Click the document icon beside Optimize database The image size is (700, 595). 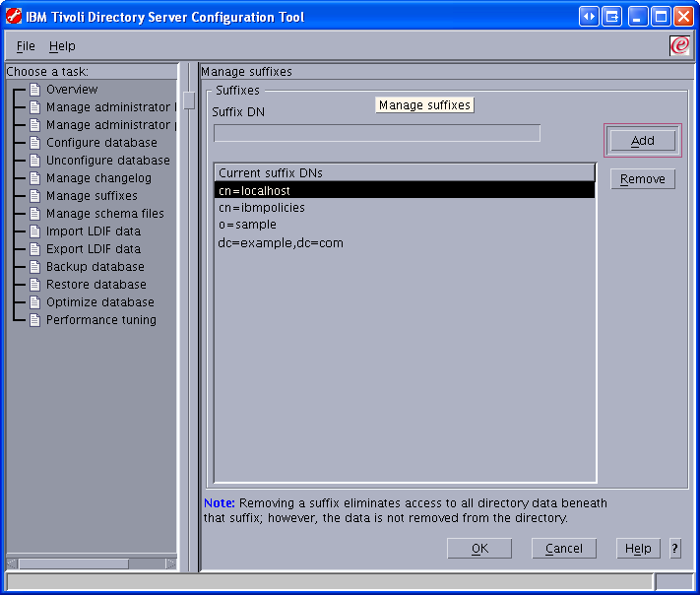click(x=34, y=302)
